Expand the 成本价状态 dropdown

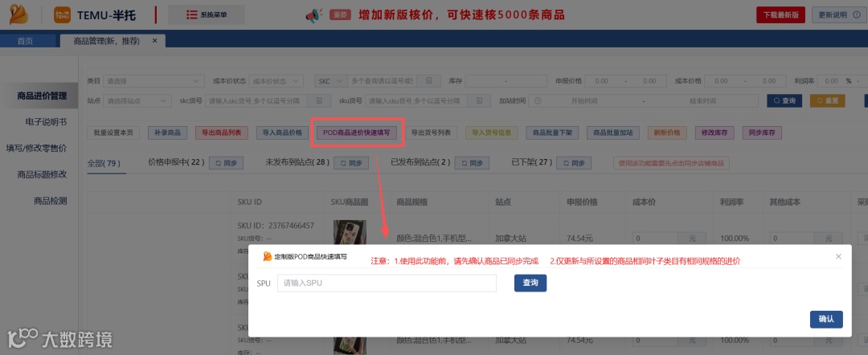[276, 81]
